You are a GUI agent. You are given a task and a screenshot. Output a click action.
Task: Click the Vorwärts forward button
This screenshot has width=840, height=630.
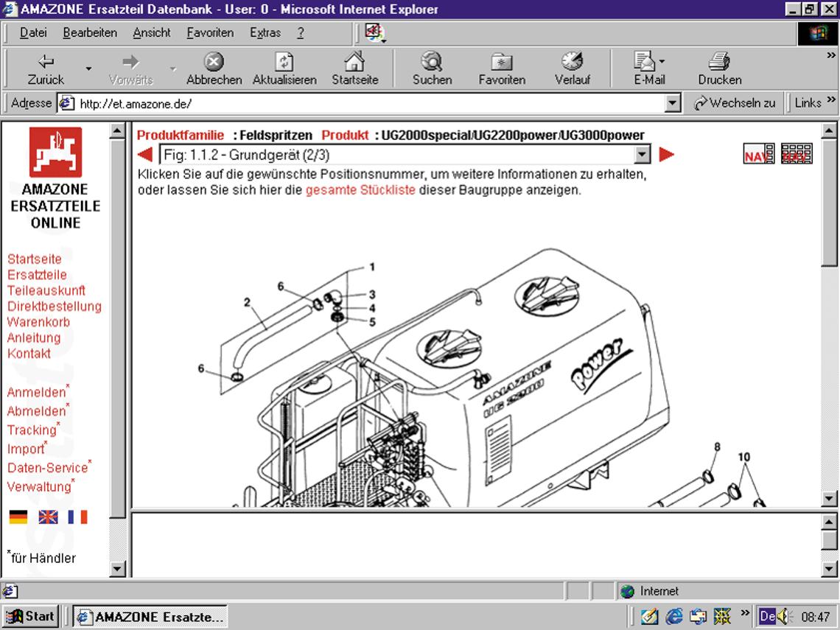[130, 69]
